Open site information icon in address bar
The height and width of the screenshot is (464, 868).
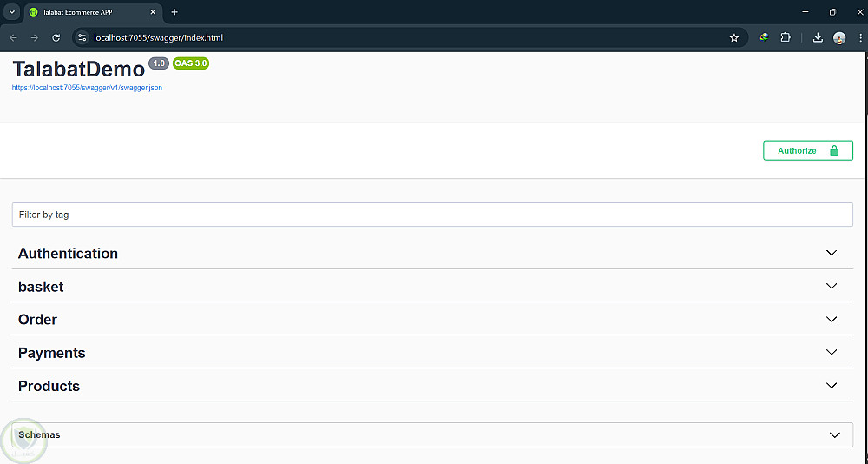point(82,37)
